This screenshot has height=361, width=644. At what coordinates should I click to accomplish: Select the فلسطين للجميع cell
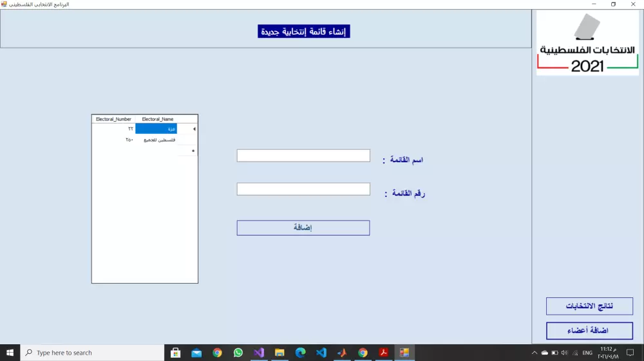[x=156, y=140]
